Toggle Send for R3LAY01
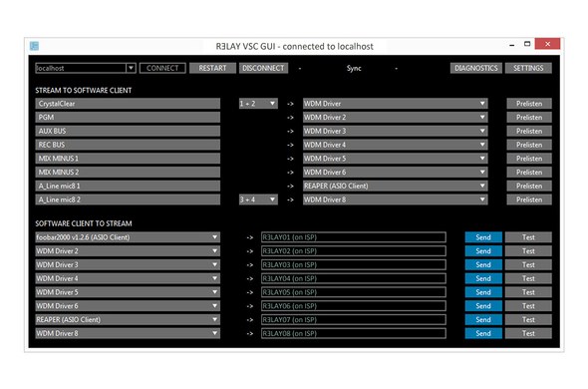This screenshot has height=389, width=588. (483, 237)
